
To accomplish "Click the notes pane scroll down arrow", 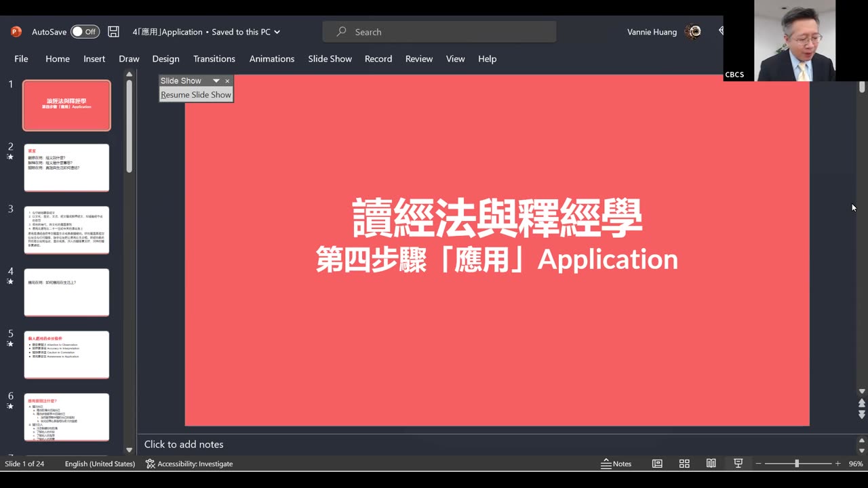I will pos(862,450).
